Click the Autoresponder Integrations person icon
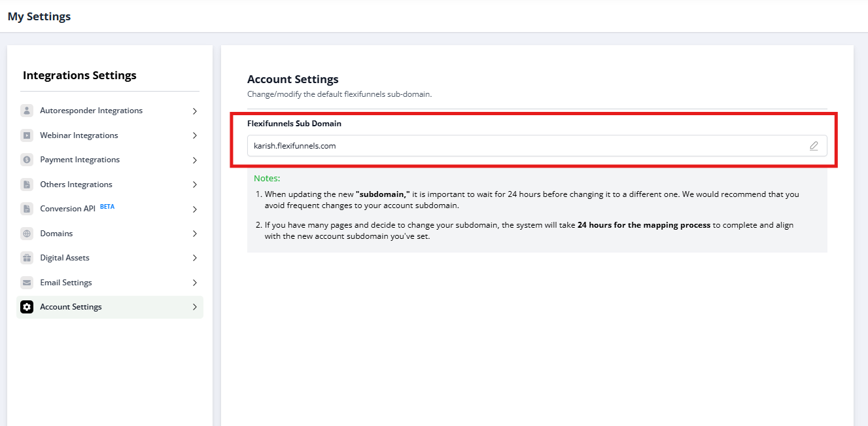Screen dimensions: 868x426 click(27, 111)
